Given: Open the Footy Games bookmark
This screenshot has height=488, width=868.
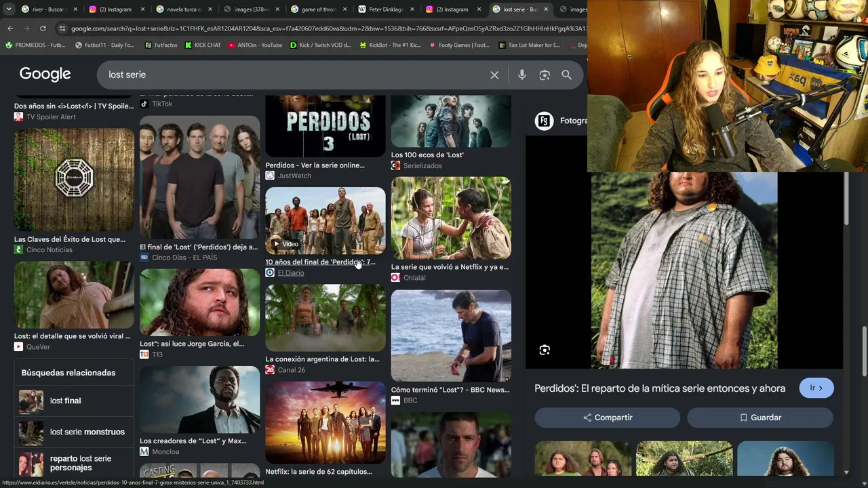Looking at the screenshot, I should pos(459,45).
